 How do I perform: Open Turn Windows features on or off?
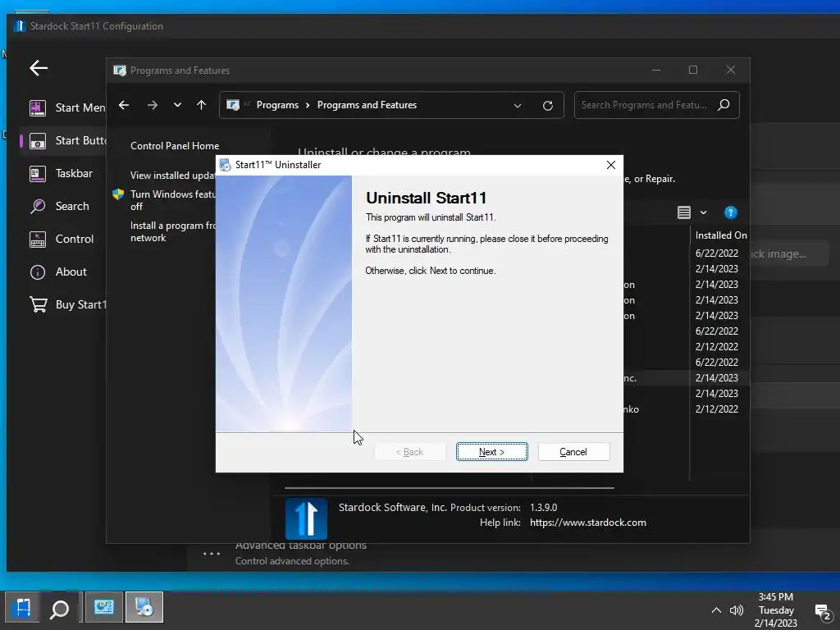point(172,200)
